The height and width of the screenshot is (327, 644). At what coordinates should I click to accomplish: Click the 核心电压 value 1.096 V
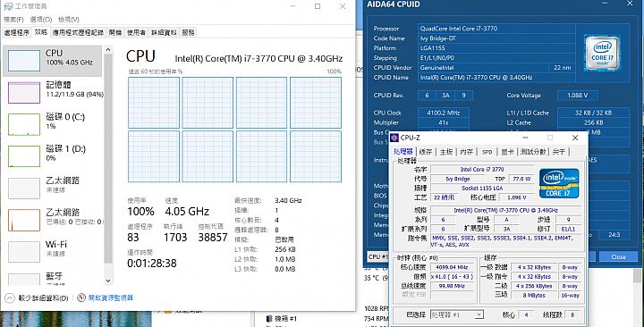tap(516, 197)
